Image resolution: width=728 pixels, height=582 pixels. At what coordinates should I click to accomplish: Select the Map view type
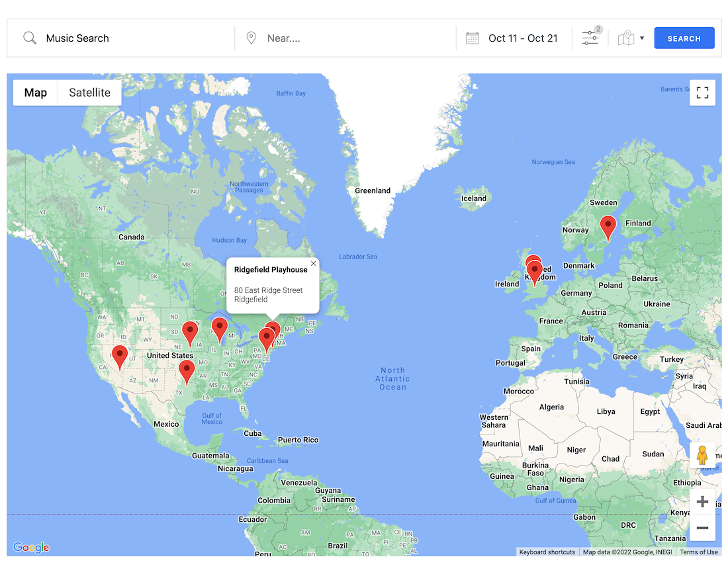pos(36,93)
